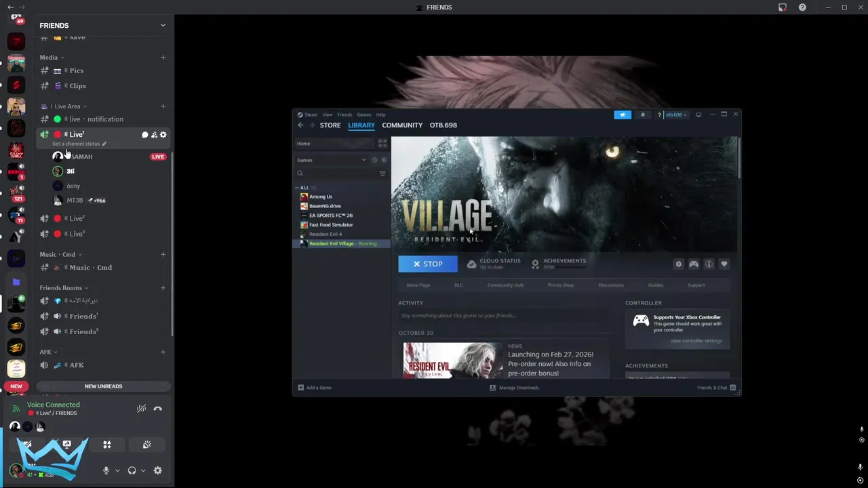Open the Store Page link for Village
The height and width of the screenshot is (488, 868).
pyautogui.click(x=418, y=285)
